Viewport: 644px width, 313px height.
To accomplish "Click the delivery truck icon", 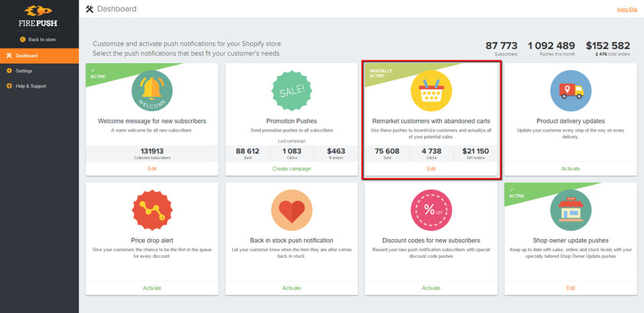I will tap(570, 91).
